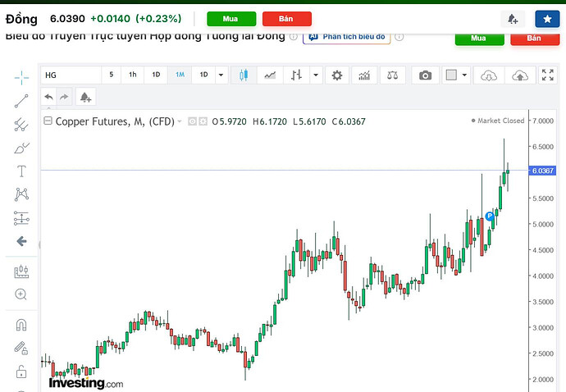Click the Market Closed status label
Screen dimensions: 566x392
tap(498, 121)
